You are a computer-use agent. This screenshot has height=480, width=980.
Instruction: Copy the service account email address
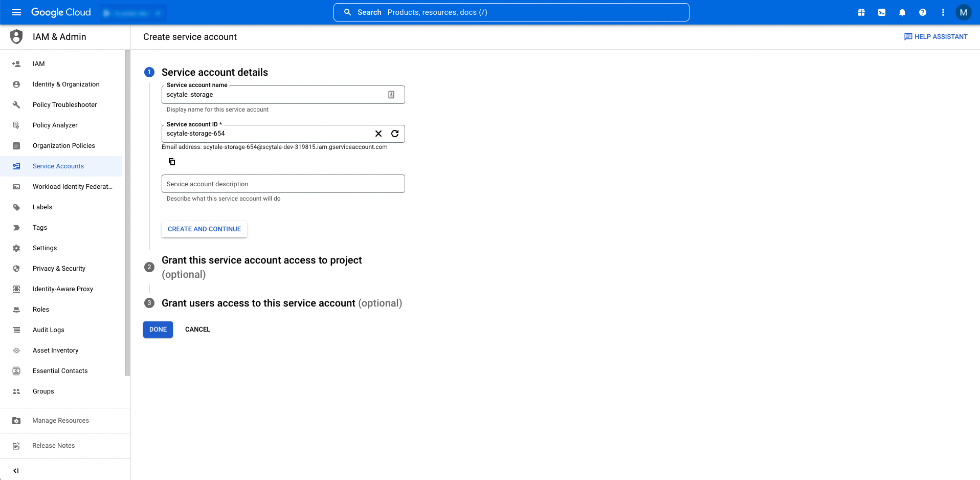pos(172,162)
